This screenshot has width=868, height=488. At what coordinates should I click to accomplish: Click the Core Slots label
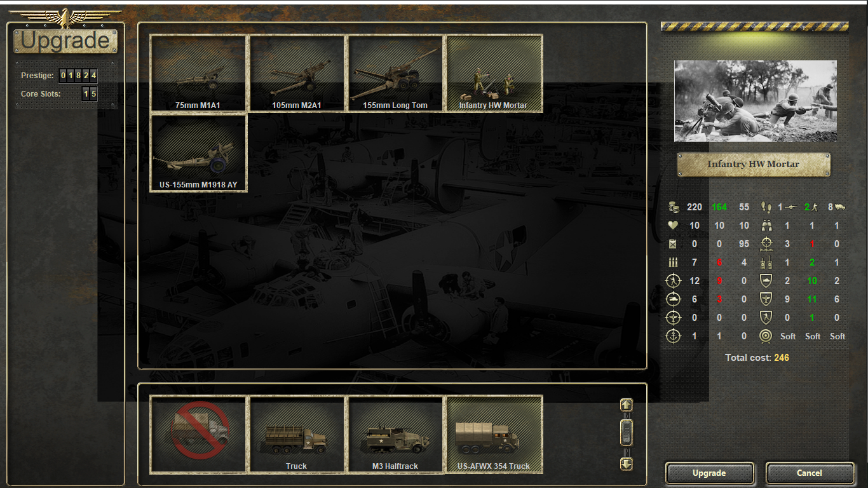pos(41,94)
